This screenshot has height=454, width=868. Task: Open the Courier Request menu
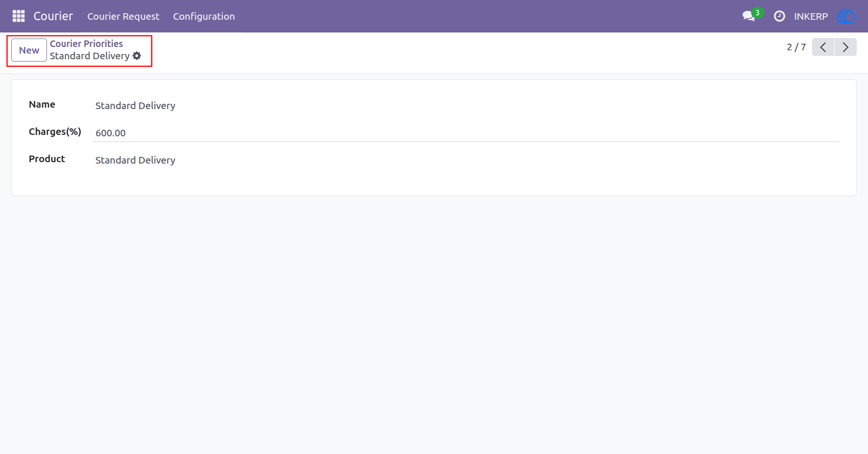[x=123, y=16]
